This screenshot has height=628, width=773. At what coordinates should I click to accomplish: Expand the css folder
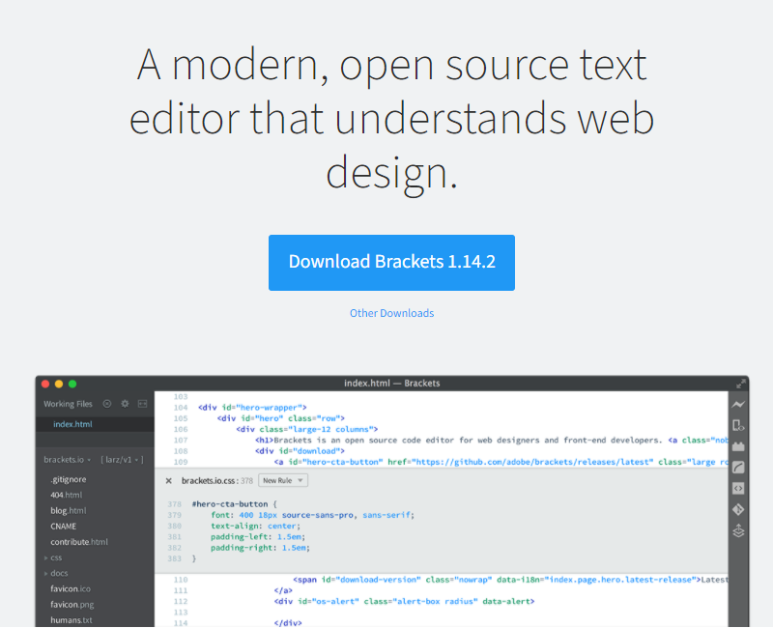[53, 558]
